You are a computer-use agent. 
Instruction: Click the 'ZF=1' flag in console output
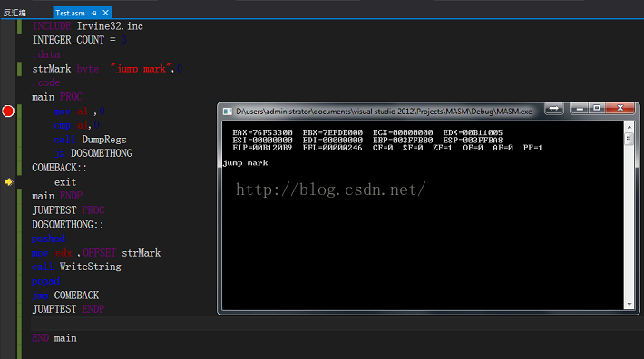(442, 148)
